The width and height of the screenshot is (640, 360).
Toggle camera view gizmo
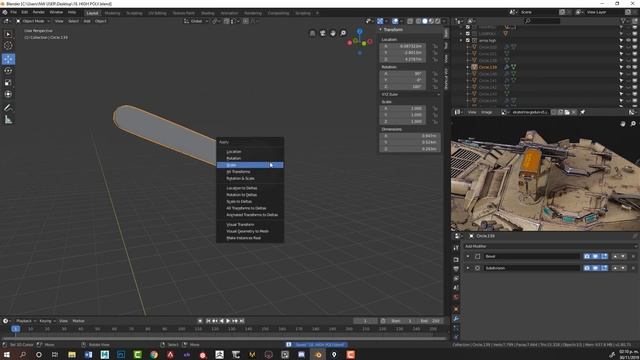[x=323, y=33]
